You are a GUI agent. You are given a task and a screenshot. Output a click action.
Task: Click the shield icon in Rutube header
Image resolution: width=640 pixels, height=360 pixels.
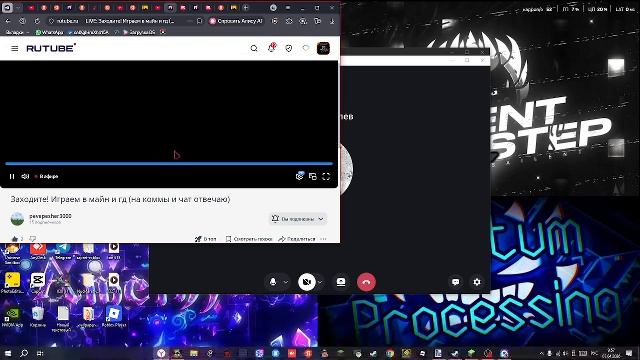pyautogui.click(x=289, y=49)
